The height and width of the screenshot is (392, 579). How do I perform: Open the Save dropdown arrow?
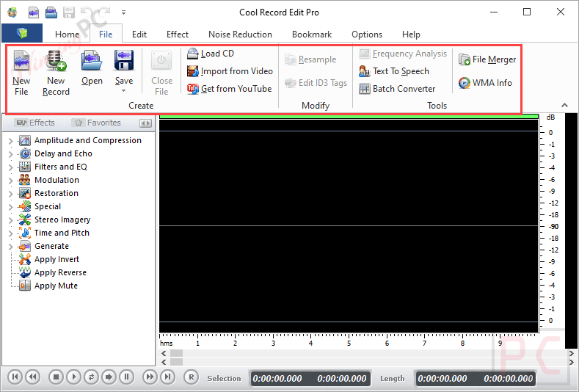click(x=124, y=91)
